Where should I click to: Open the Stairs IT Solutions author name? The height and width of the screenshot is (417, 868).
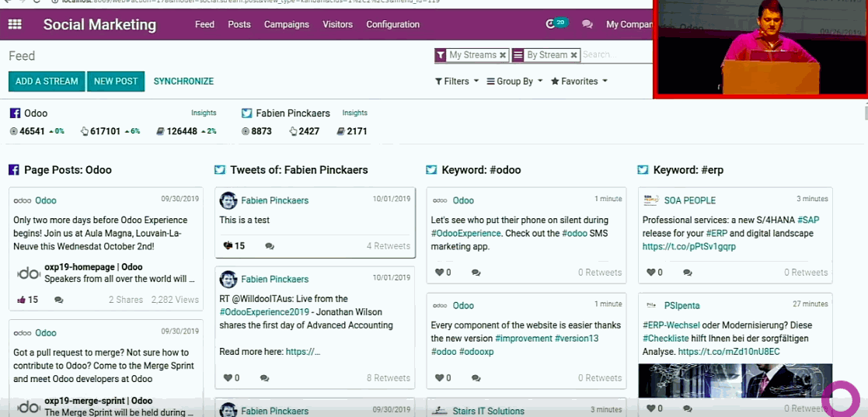tap(488, 411)
